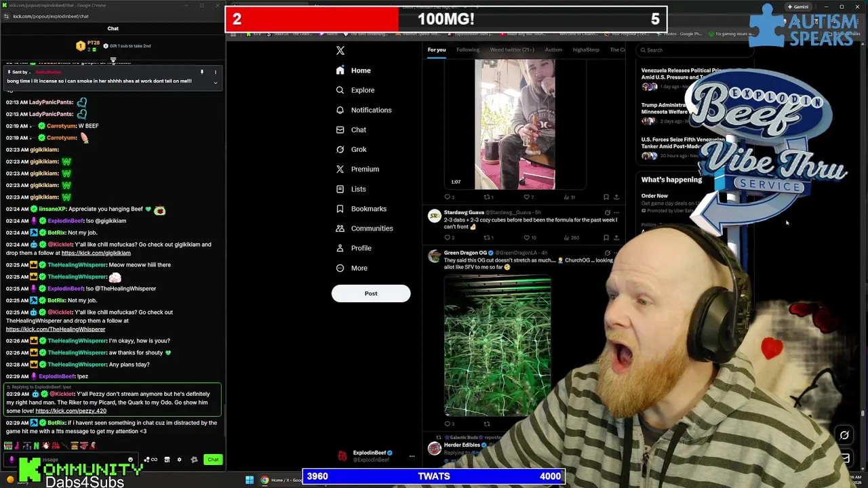
Task: Open Stardawg Guava profile avatar
Action: click(434, 216)
